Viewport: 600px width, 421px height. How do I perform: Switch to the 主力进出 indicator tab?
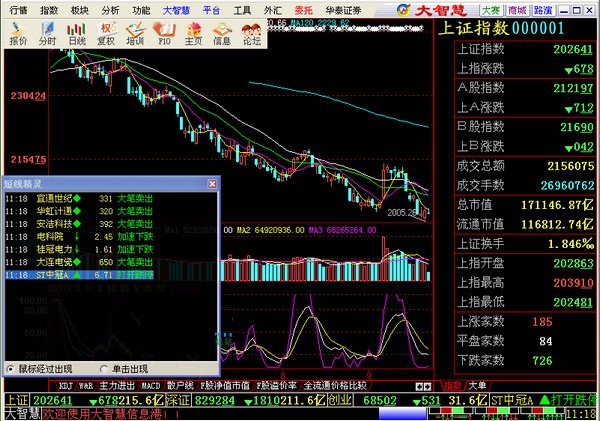point(117,386)
